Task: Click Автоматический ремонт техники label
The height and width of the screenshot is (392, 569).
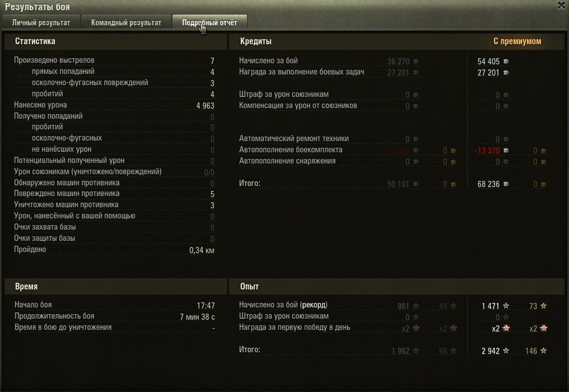Action: pos(294,139)
